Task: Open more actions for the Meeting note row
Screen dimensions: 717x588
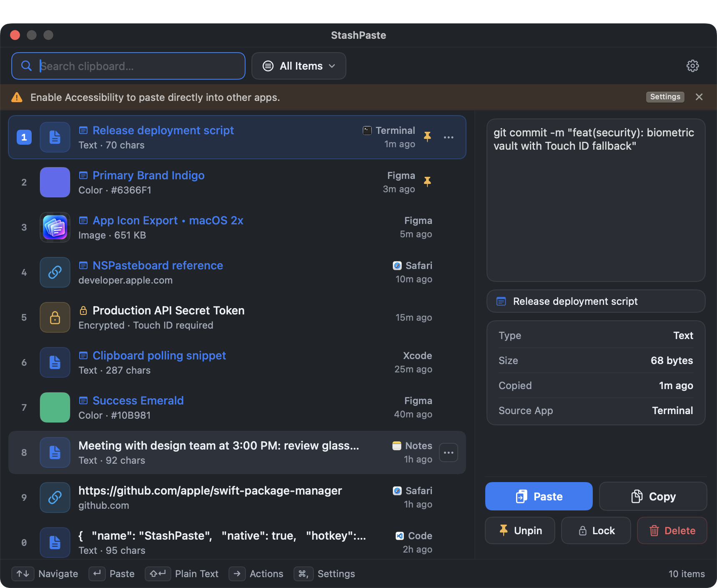Action: (449, 452)
